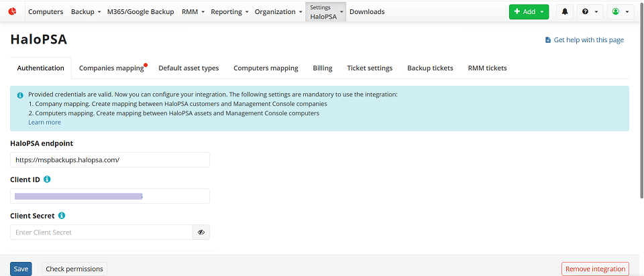
Task: Click the Remove integration button
Action: pyautogui.click(x=595, y=269)
